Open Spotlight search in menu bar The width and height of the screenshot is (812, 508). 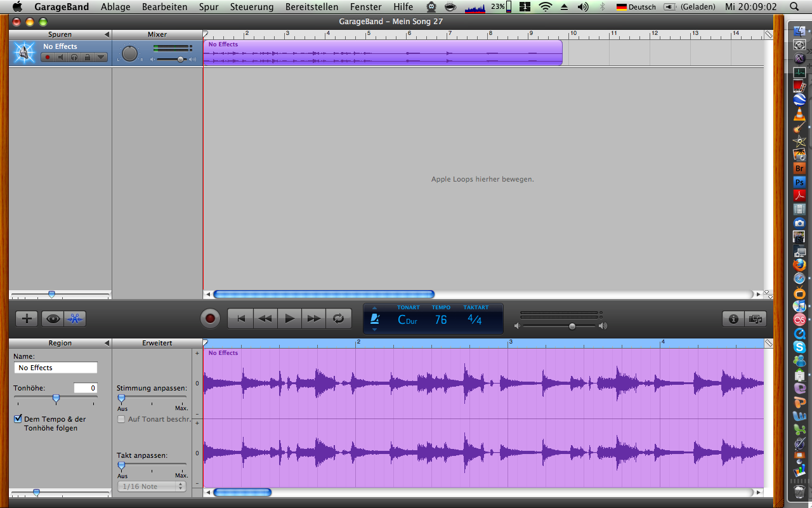click(x=794, y=7)
